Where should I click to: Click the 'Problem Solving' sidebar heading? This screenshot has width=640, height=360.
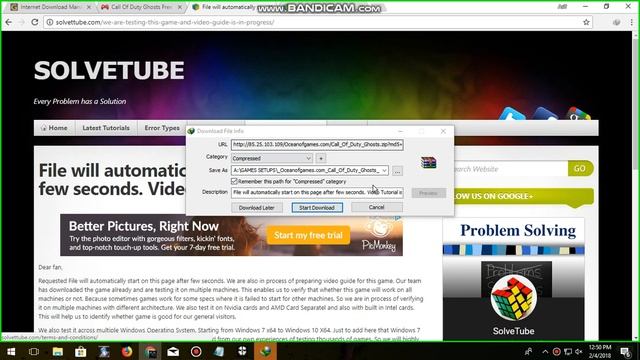pos(518,231)
